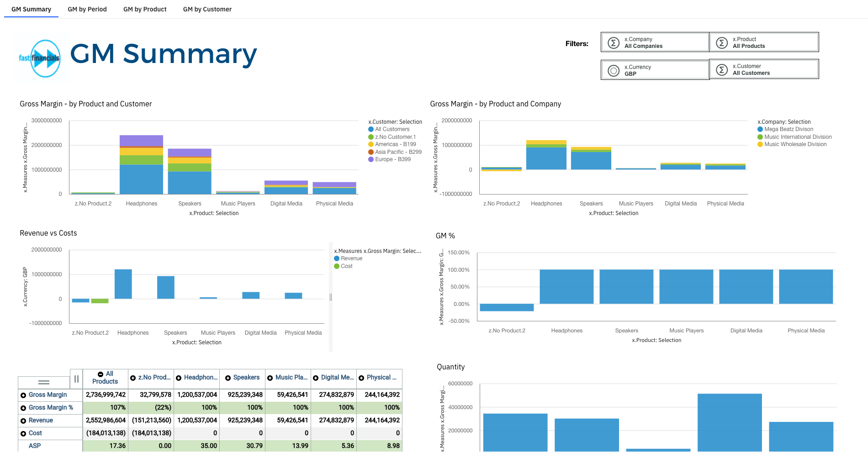Image resolution: width=868 pixels, height=452 pixels.
Task: Open the GM by Period tab
Action: (87, 9)
